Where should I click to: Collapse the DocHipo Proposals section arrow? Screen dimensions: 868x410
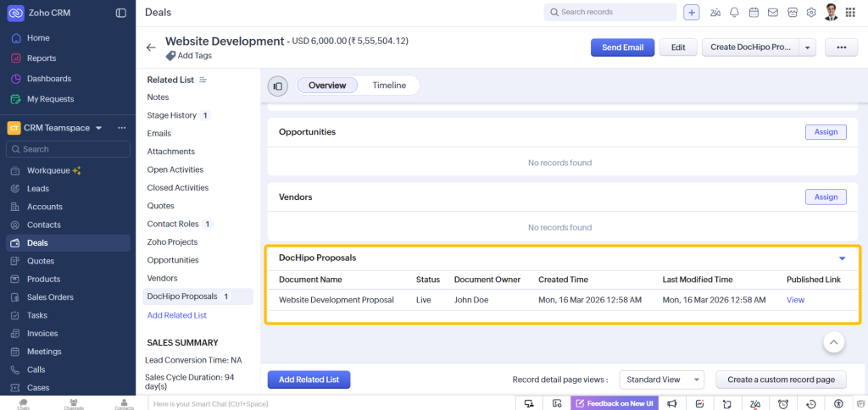842,258
